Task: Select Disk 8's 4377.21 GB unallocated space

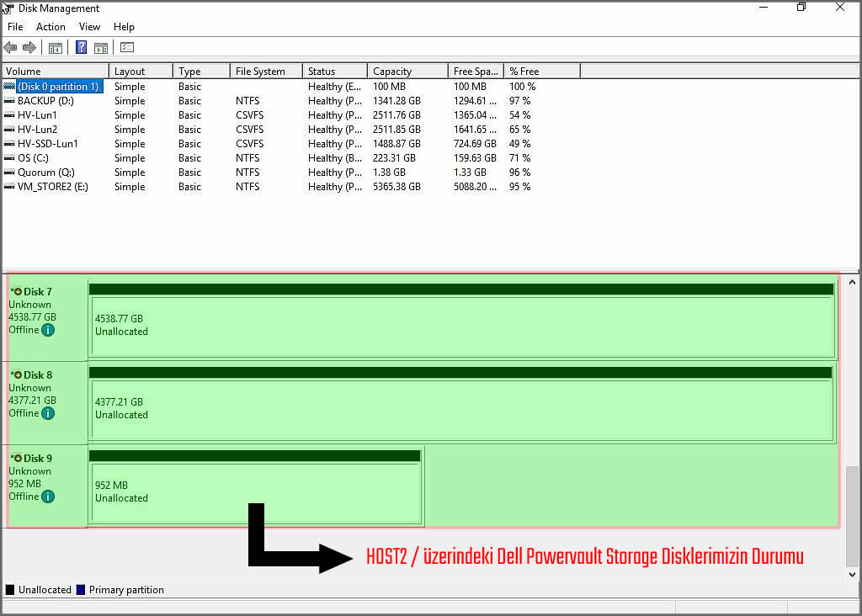Action: tap(460, 409)
